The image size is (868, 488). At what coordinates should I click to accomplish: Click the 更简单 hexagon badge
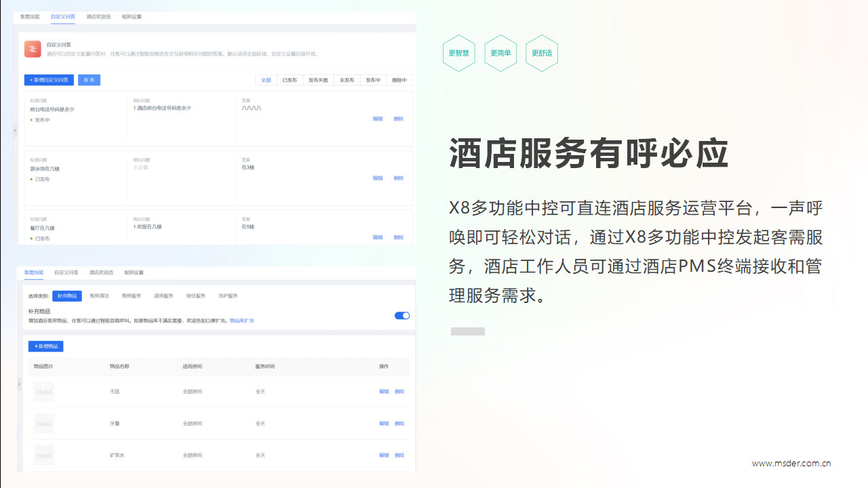[x=500, y=53]
